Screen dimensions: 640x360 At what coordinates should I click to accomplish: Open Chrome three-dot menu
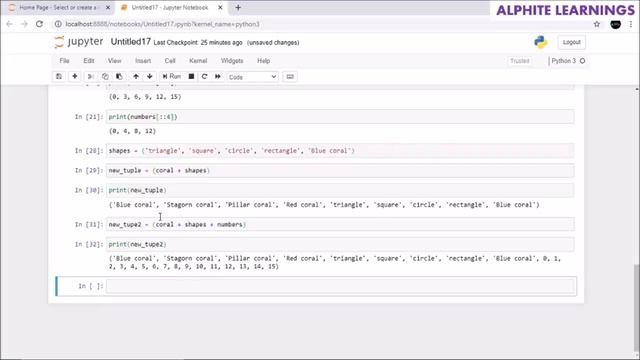(631, 24)
